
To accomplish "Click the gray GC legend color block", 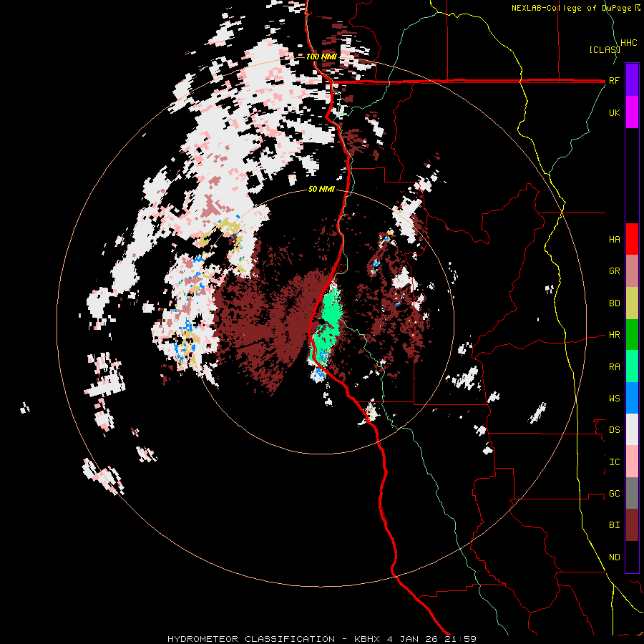I will tap(632, 493).
